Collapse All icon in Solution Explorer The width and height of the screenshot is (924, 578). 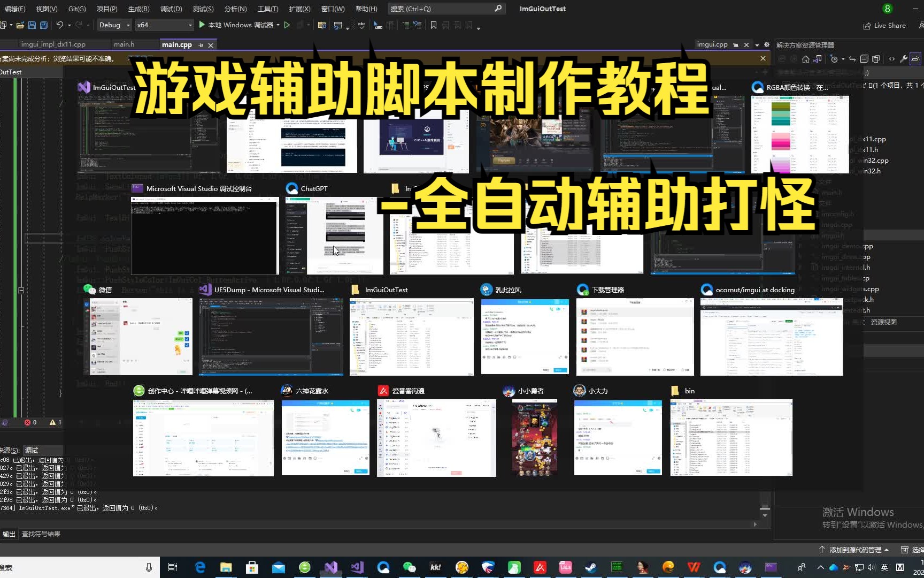pos(864,59)
